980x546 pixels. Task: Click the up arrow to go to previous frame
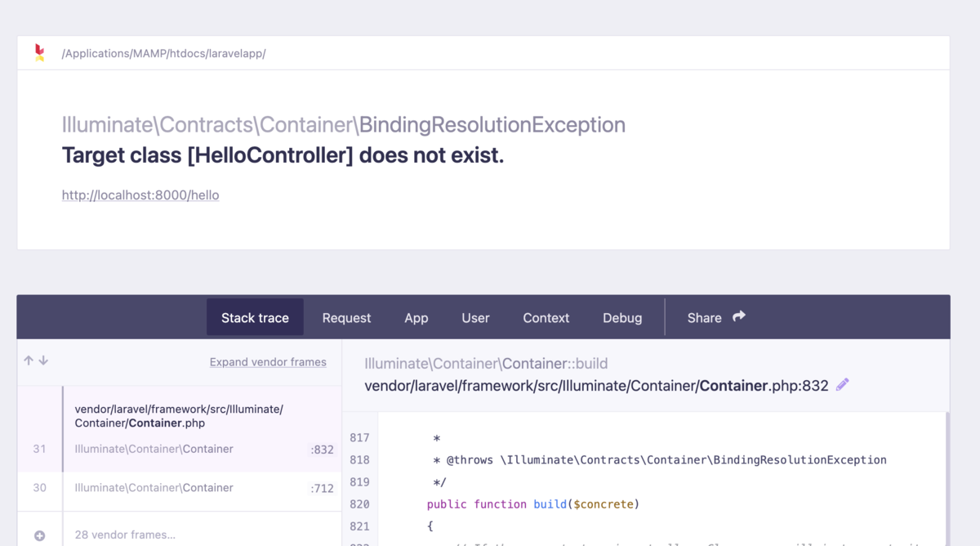[29, 360]
